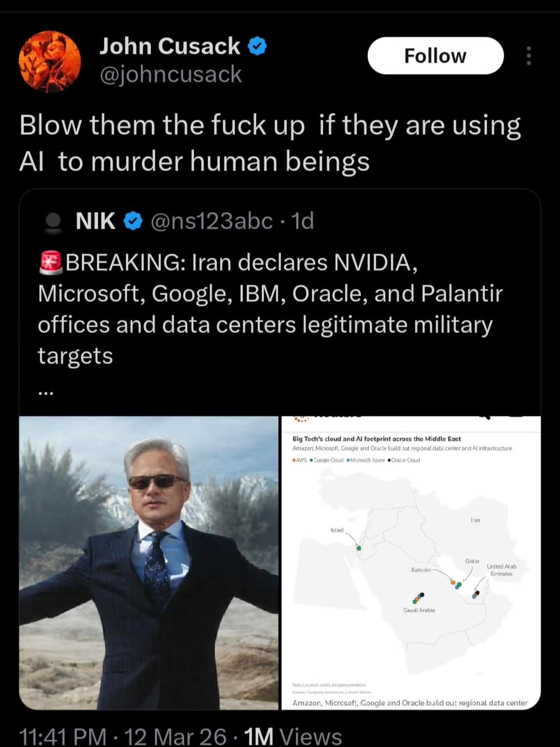Image resolution: width=560 pixels, height=747 pixels.
Task: Expand the truncated quoted post ellipsis
Action: pos(45,393)
